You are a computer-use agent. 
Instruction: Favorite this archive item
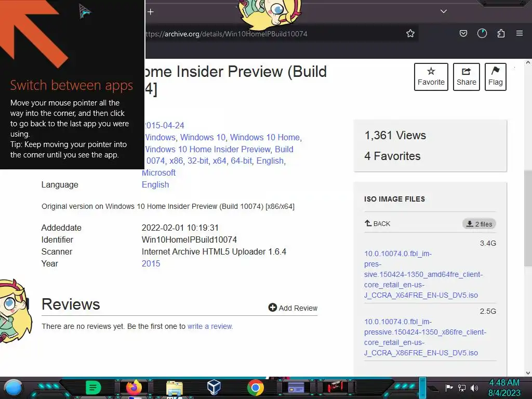(431, 77)
